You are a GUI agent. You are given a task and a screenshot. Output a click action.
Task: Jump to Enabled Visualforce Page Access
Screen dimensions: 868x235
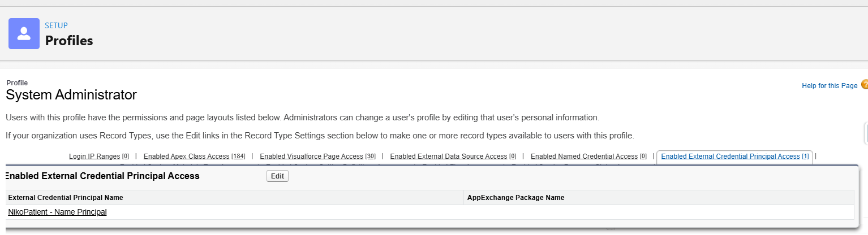pos(317,156)
